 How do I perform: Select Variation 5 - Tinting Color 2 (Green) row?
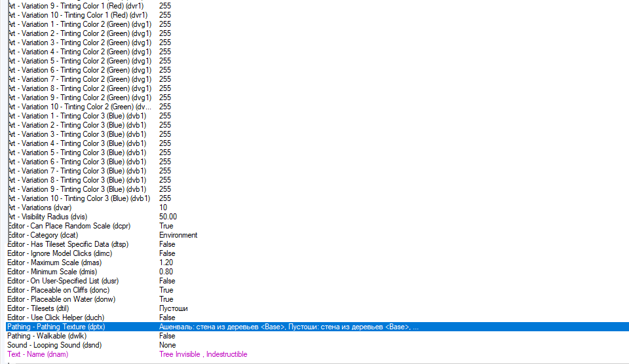[317, 61]
